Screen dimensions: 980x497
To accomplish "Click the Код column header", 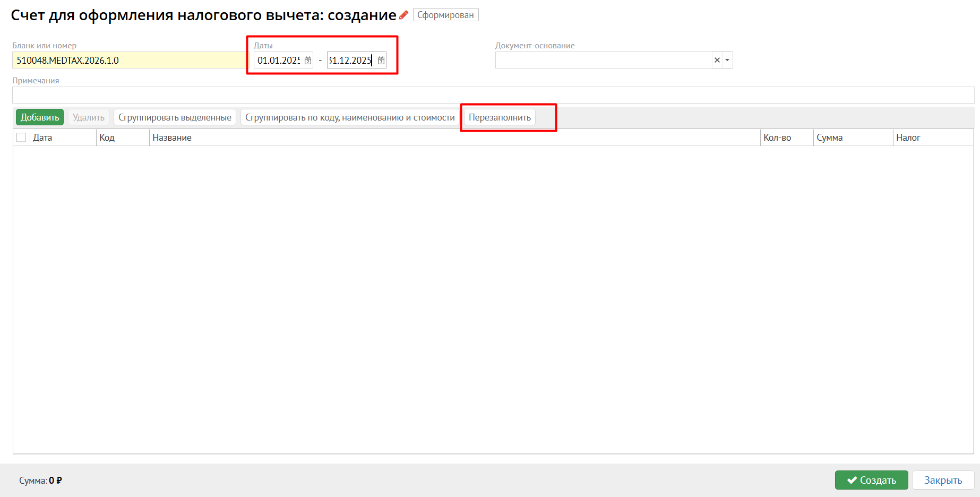I will click(123, 138).
